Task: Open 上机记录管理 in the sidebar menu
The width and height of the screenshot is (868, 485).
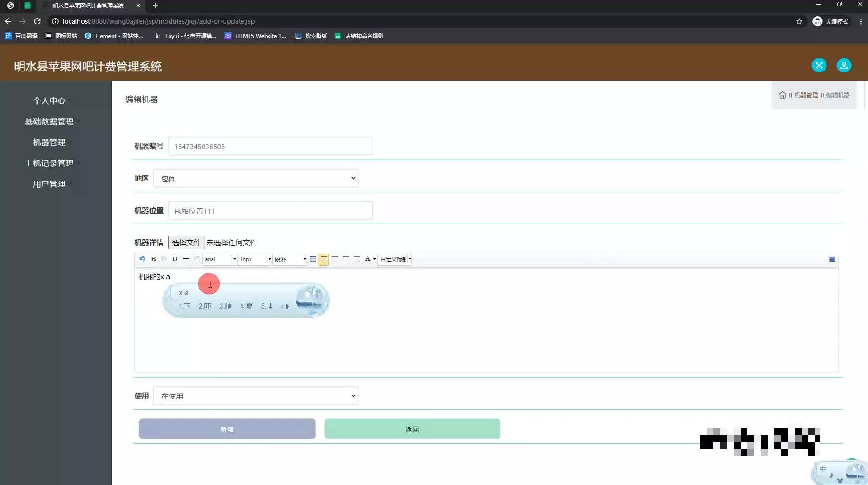Action: pos(49,163)
